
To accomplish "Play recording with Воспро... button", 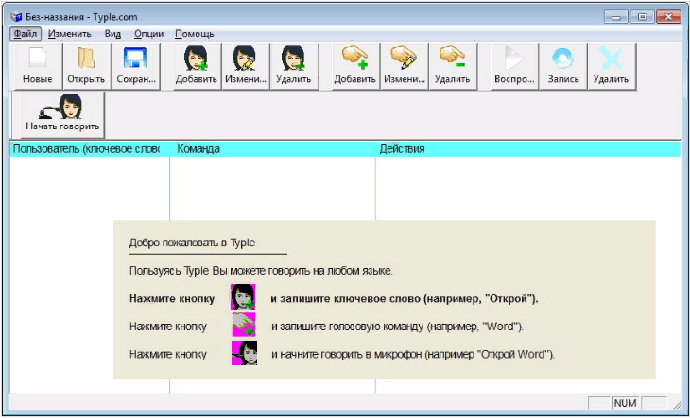I will pos(514,66).
